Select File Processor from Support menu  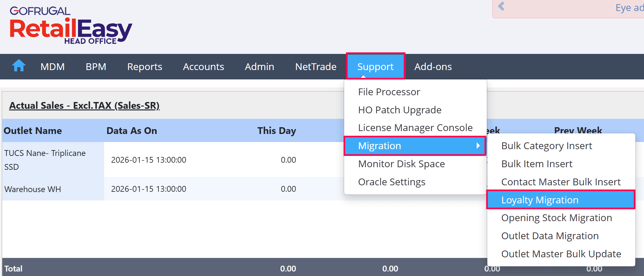coord(389,92)
